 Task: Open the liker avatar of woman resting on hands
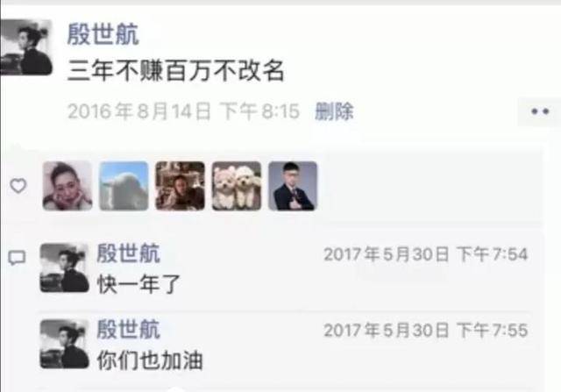click(67, 186)
